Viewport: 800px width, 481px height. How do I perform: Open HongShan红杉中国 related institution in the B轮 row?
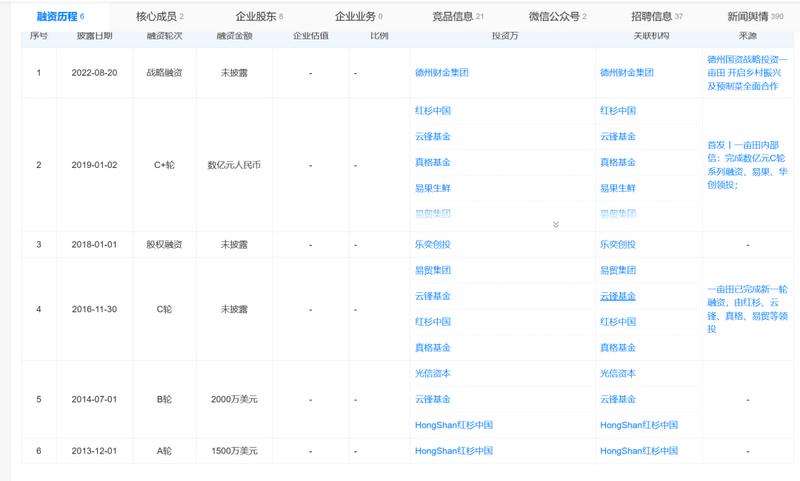tap(639, 425)
